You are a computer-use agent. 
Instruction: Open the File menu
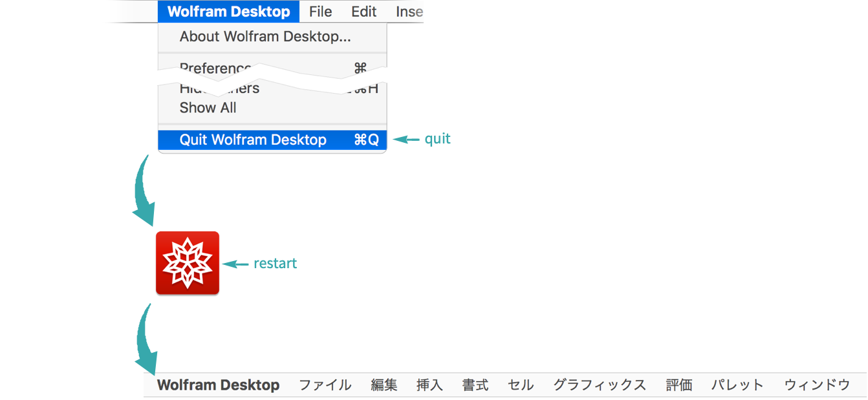coord(320,12)
